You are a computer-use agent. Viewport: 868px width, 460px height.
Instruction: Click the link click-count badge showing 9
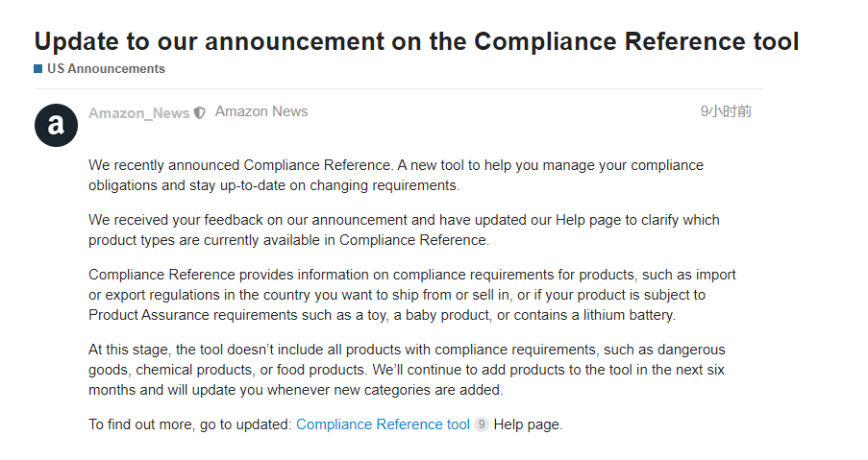pos(482,424)
